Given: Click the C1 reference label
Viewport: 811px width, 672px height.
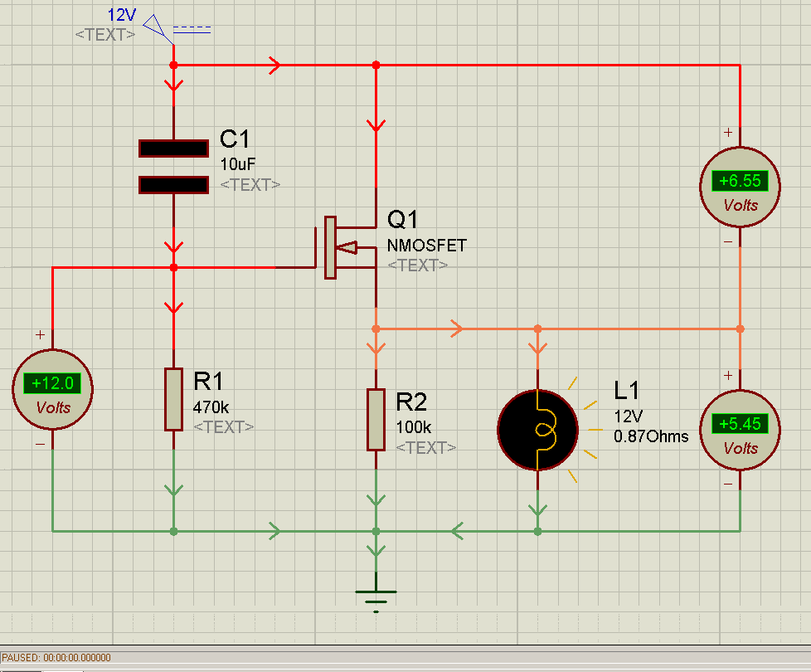Looking at the screenshot, I should coord(235,139).
